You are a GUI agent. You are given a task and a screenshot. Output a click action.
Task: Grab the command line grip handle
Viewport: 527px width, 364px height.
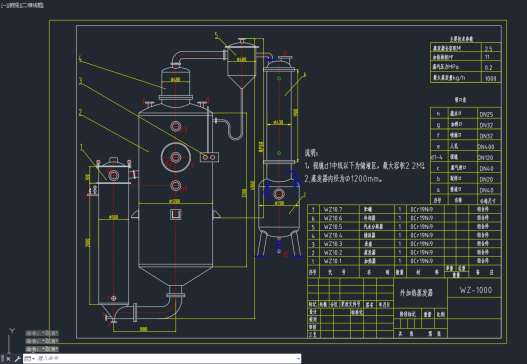point(2,359)
